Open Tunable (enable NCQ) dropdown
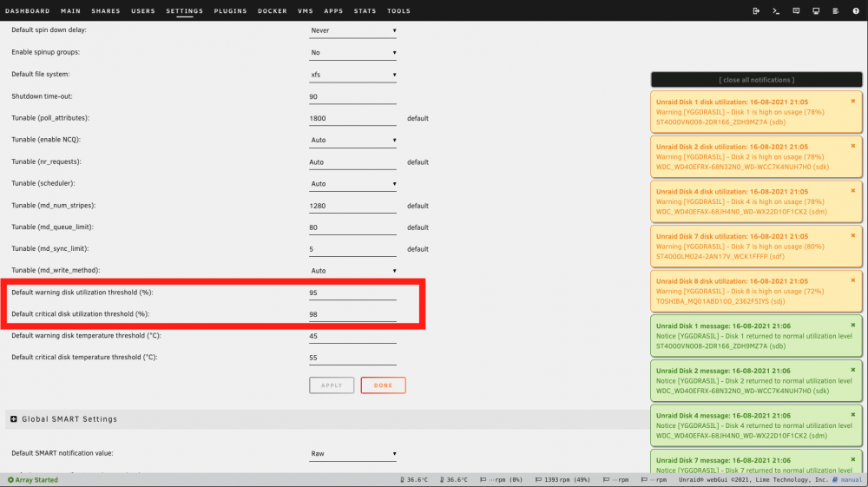868x487 pixels. click(352, 140)
